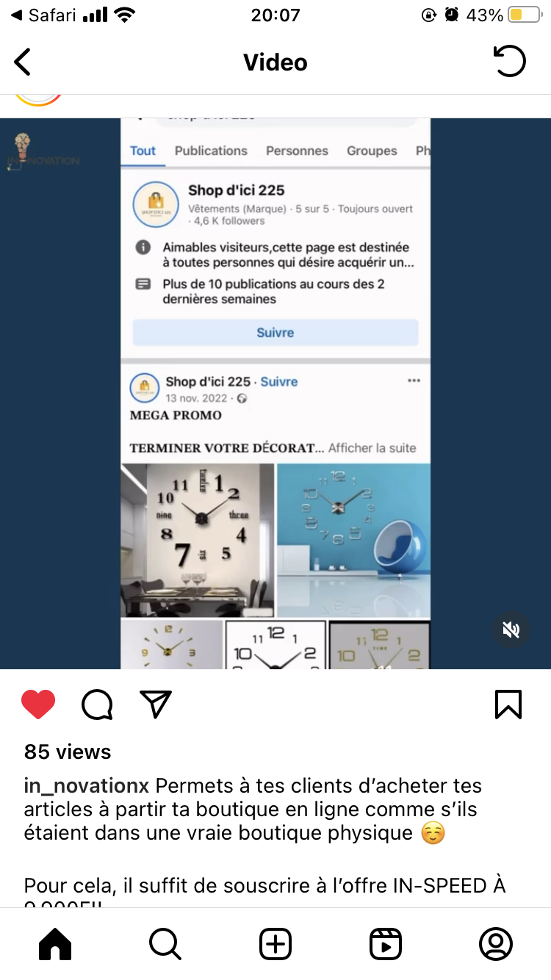Open in_novationx username in caption

87,786
